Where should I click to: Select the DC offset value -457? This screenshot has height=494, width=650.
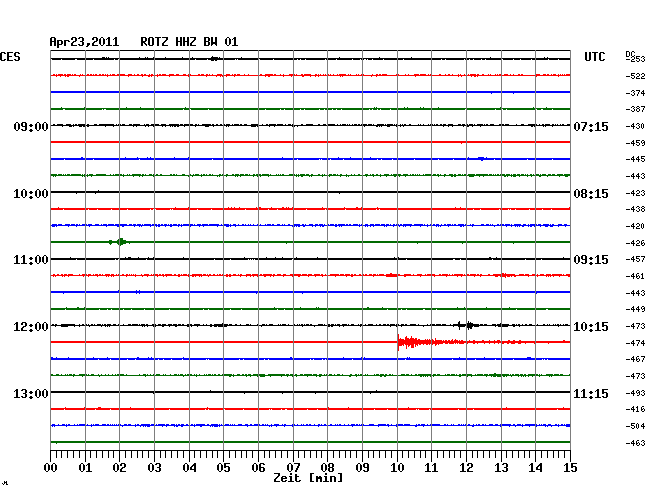click(635, 259)
